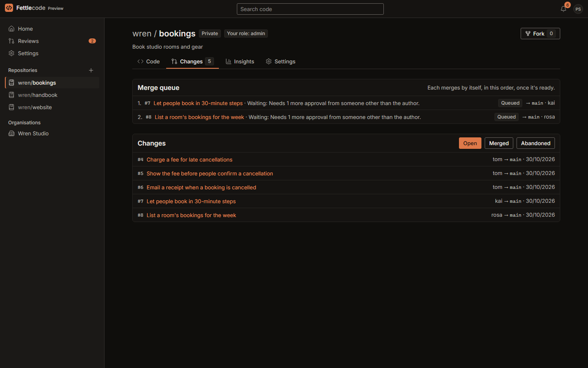Viewport: 588px width, 368px height.
Task: Open Reviews from the sidebar
Action: (x=52, y=41)
